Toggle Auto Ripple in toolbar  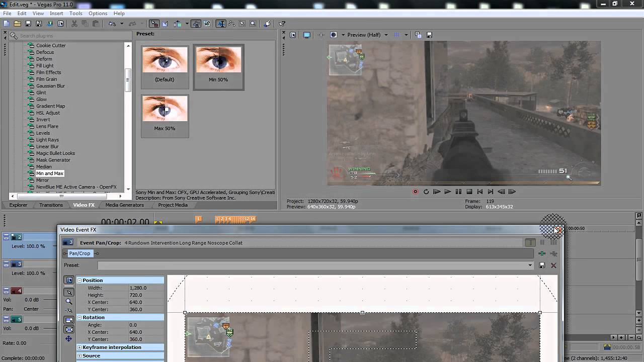[177, 24]
